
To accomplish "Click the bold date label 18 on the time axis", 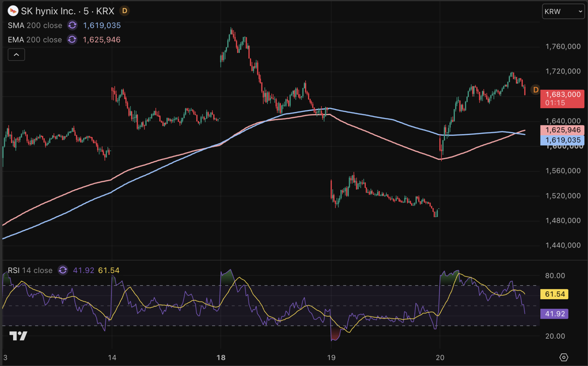I will [221, 357].
